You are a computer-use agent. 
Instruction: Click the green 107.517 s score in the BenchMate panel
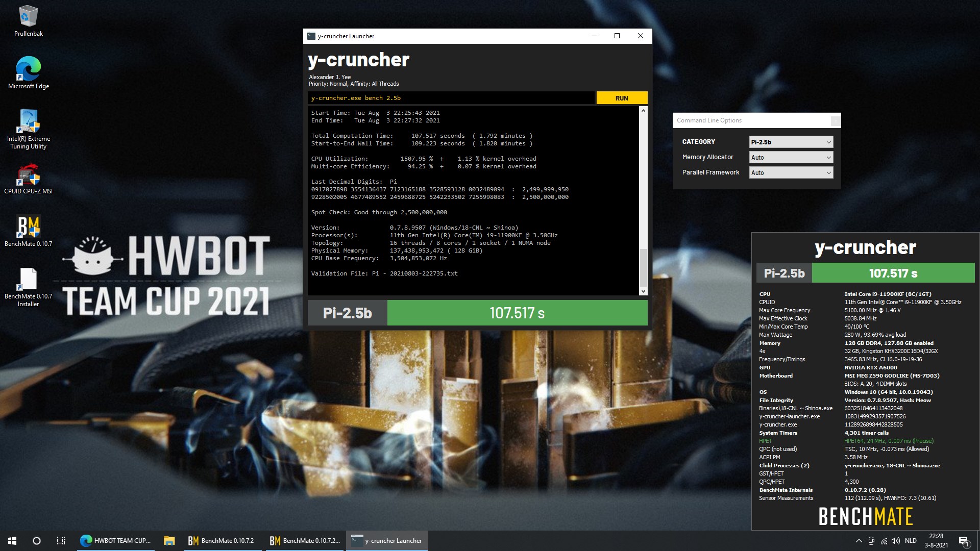pos(893,273)
